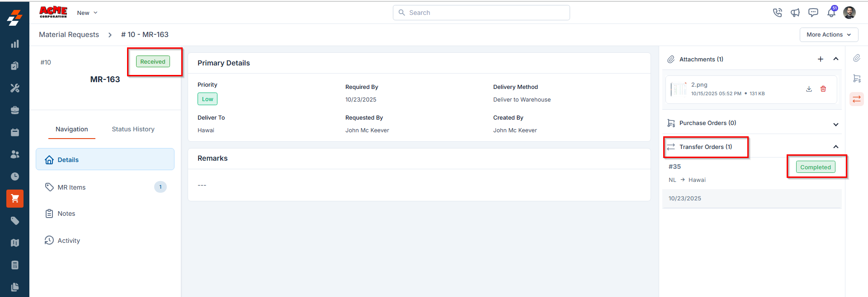Open the megaphone announcements icon
This screenshot has height=297, width=868.
point(795,13)
